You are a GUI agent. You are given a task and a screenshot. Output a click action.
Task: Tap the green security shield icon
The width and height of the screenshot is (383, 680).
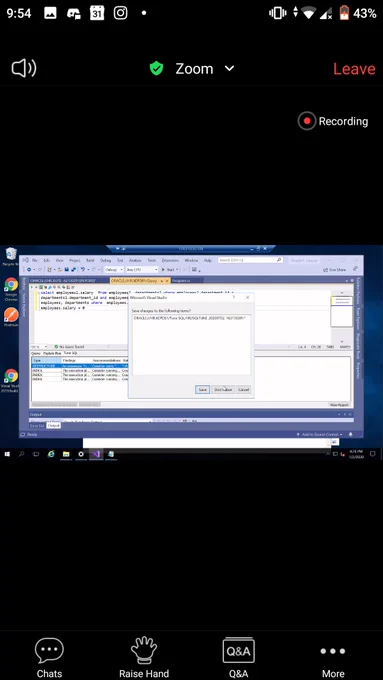click(x=156, y=69)
